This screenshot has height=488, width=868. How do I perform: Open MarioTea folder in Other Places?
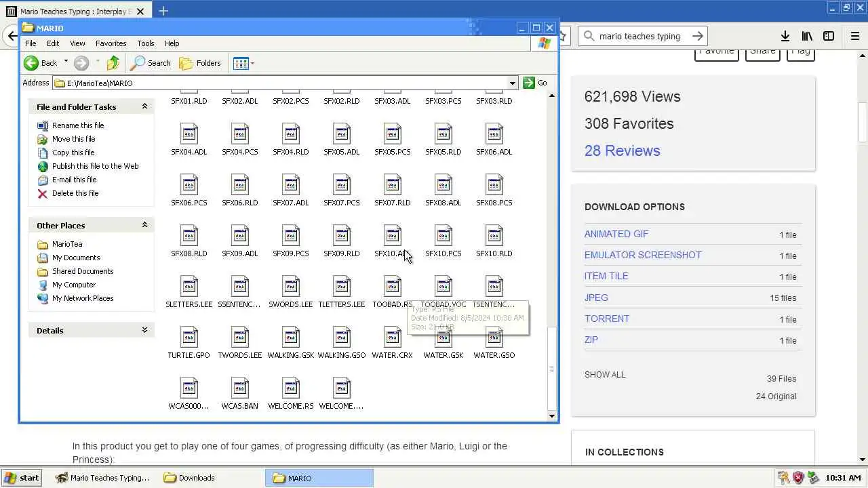(67, 244)
